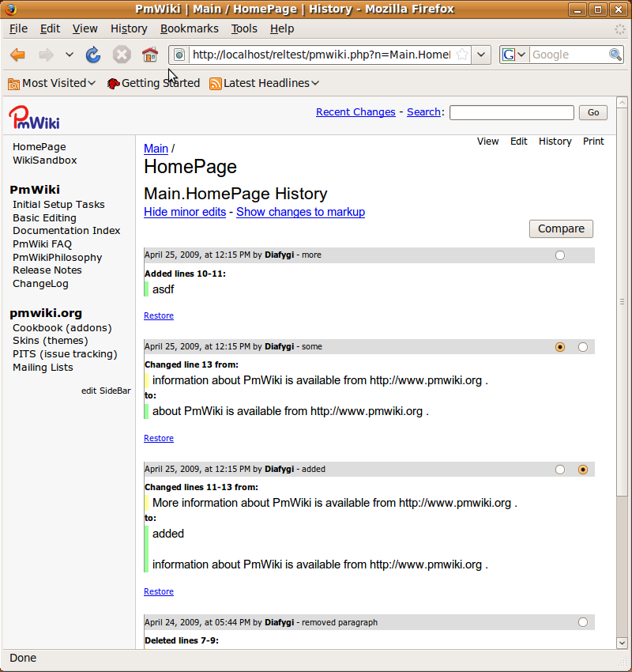Viewport: 632px width, 672px height.
Task: Open the address bar URL dropdown
Action: pos(481,55)
